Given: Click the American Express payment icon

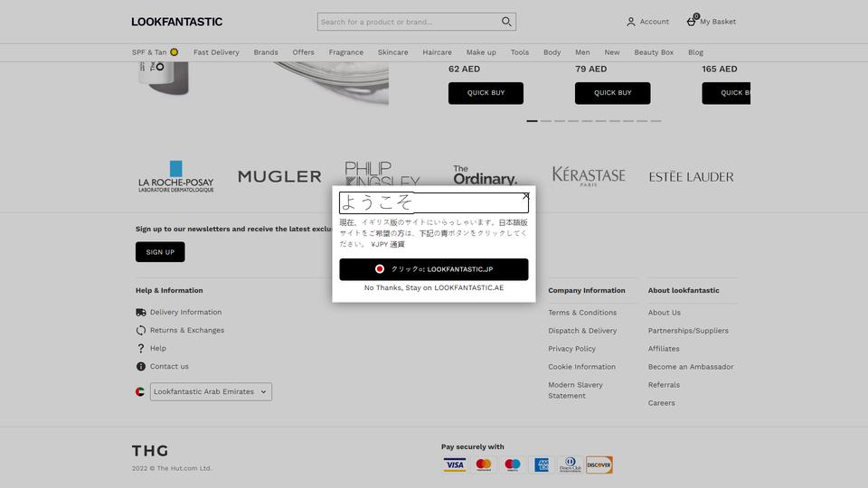Looking at the screenshot, I should tap(542, 465).
